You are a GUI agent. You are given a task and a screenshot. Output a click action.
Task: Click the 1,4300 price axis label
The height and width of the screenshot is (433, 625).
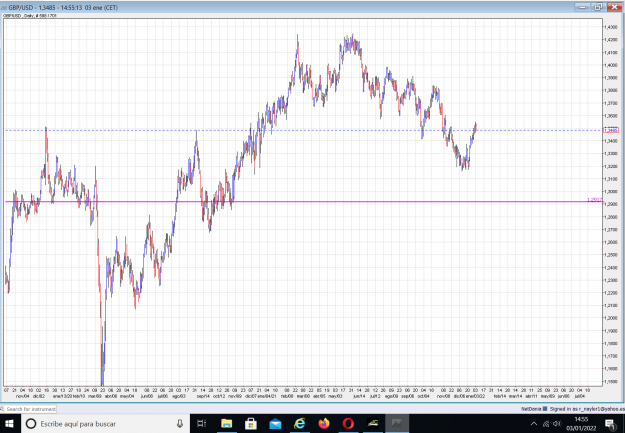[611, 27]
